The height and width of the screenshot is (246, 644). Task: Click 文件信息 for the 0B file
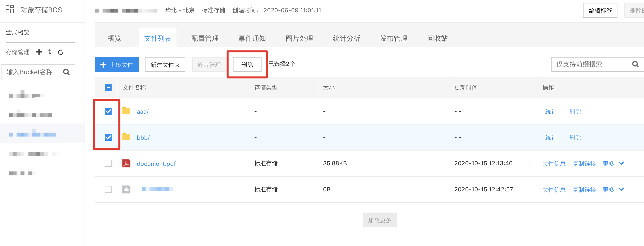(554, 189)
